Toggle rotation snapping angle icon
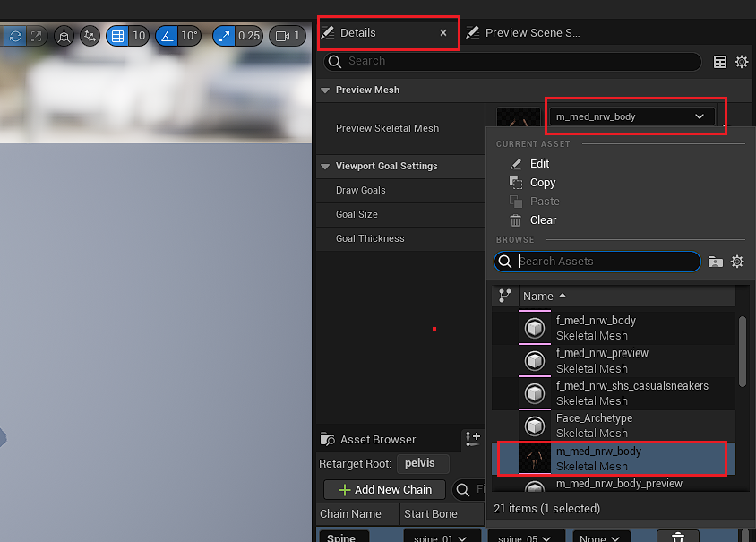Viewport: 756px width, 542px height. (x=168, y=36)
